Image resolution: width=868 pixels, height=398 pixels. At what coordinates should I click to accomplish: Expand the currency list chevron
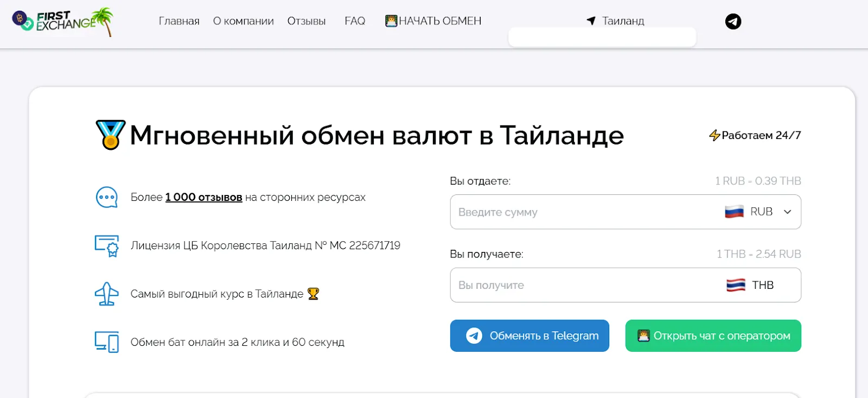(788, 212)
